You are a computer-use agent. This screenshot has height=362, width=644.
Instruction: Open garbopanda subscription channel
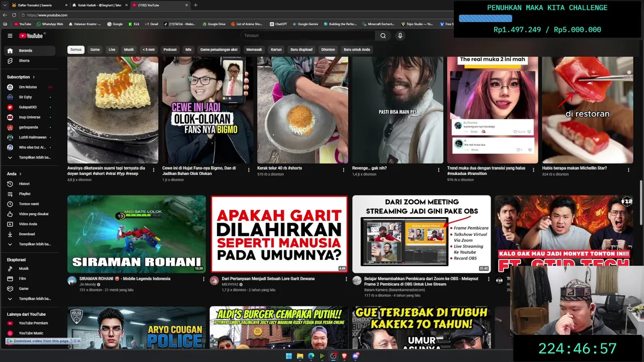30,127
